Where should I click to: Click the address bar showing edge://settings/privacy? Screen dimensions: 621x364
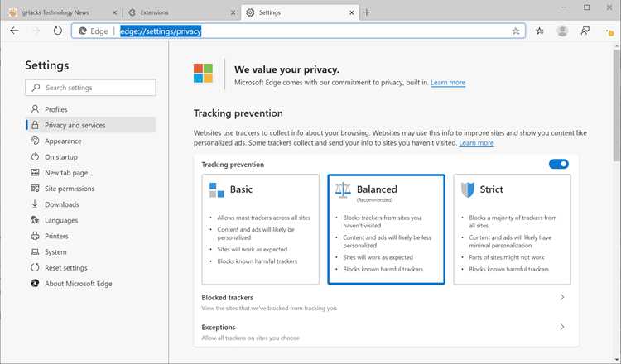tap(298, 31)
